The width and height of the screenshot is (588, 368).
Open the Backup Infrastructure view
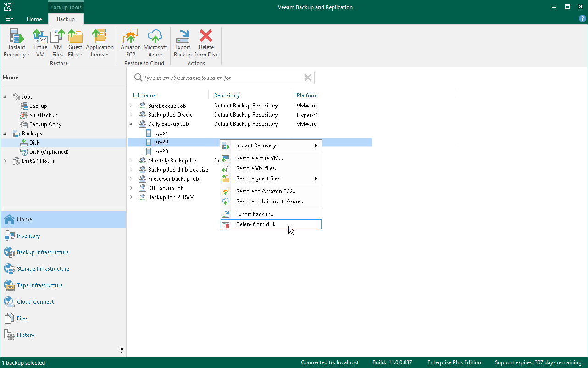coord(43,252)
